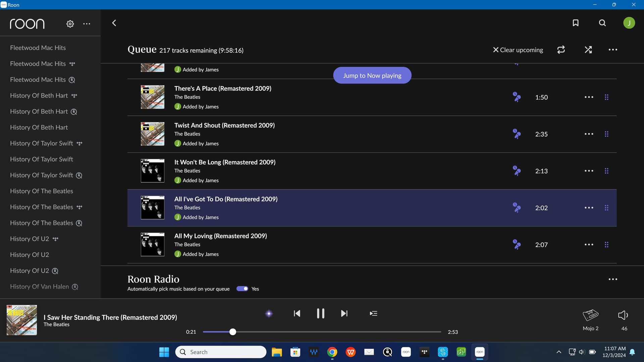Open History Of The Beatles TIDAL playlist

46,207
